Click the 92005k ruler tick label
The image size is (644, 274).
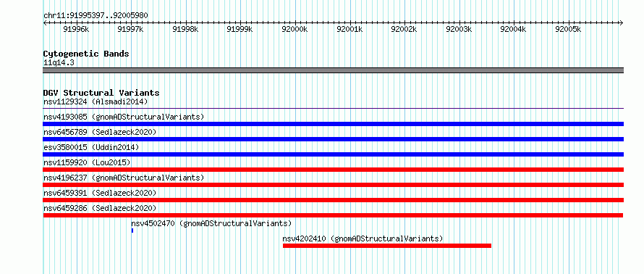pos(567,29)
